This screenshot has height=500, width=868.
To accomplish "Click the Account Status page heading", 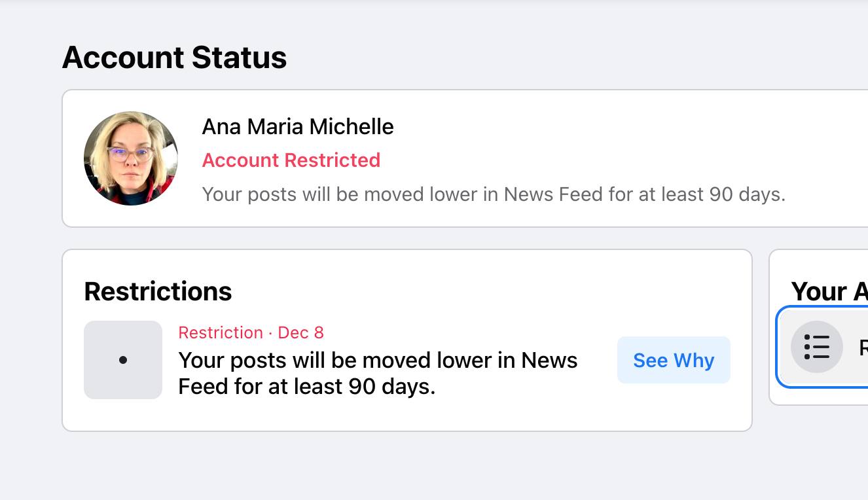I will 174,58.
